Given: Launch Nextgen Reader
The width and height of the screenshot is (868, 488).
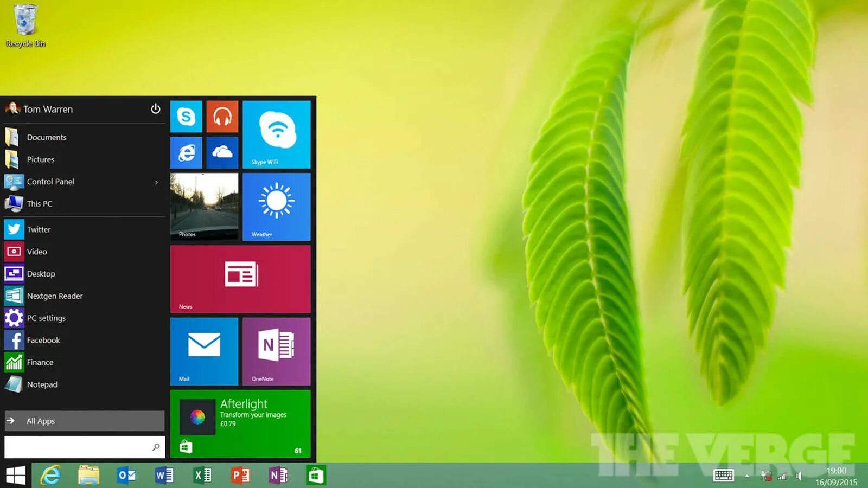Looking at the screenshot, I should pos(84,296).
